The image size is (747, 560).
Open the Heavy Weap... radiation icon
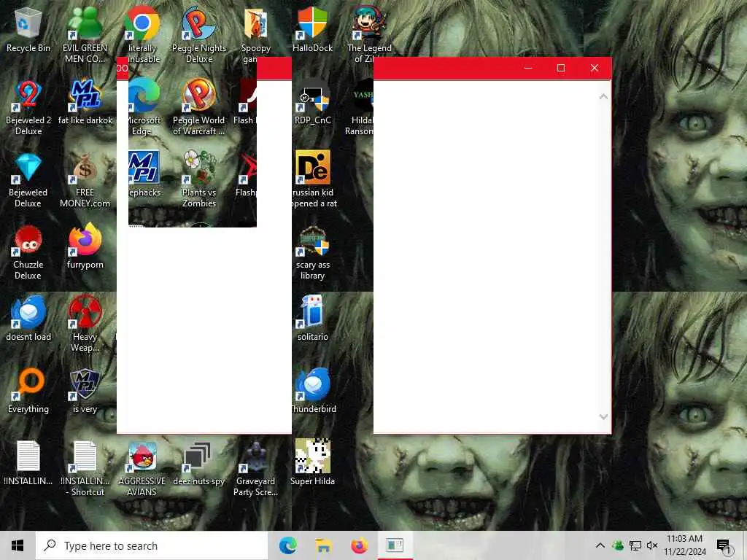click(85, 324)
